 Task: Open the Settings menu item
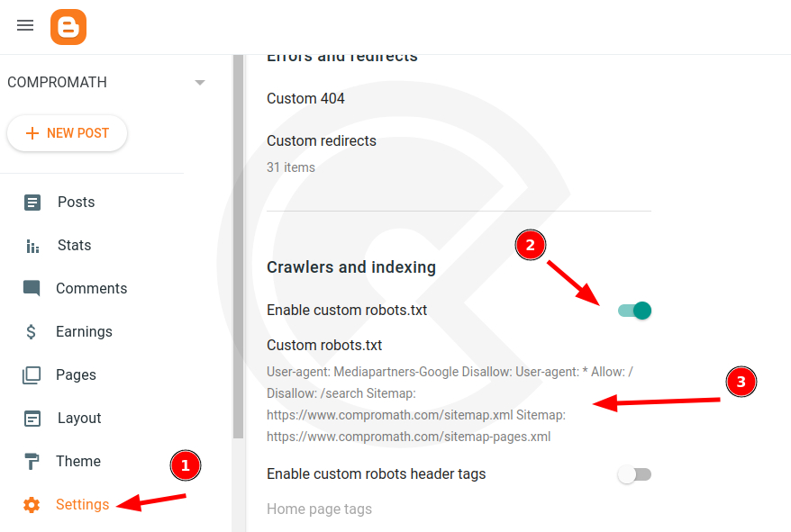82,505
